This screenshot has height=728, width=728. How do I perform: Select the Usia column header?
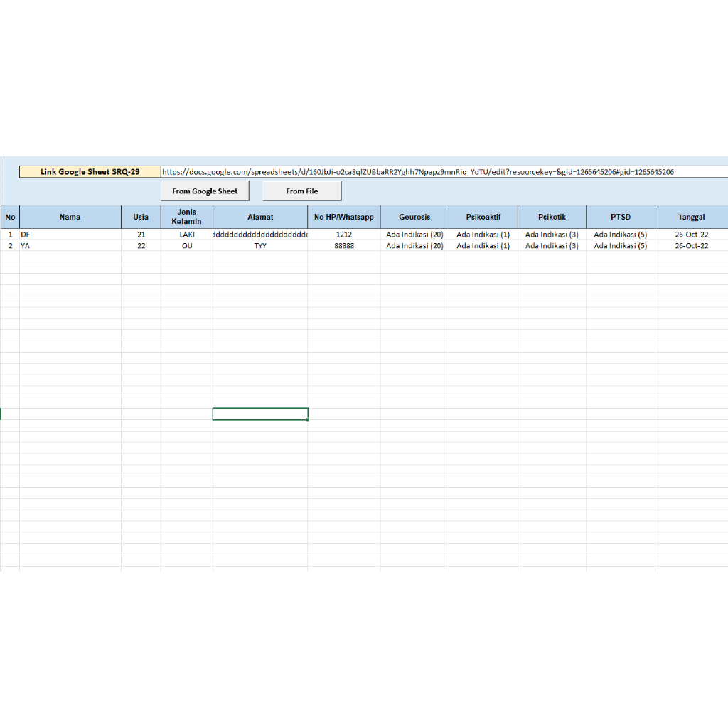coord(141,217)
